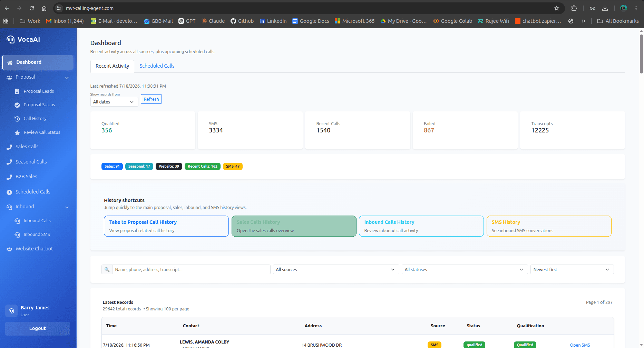Screen dimensions: 644x348
Task: Open browser extensions puzzle icon
Action: 574,8
